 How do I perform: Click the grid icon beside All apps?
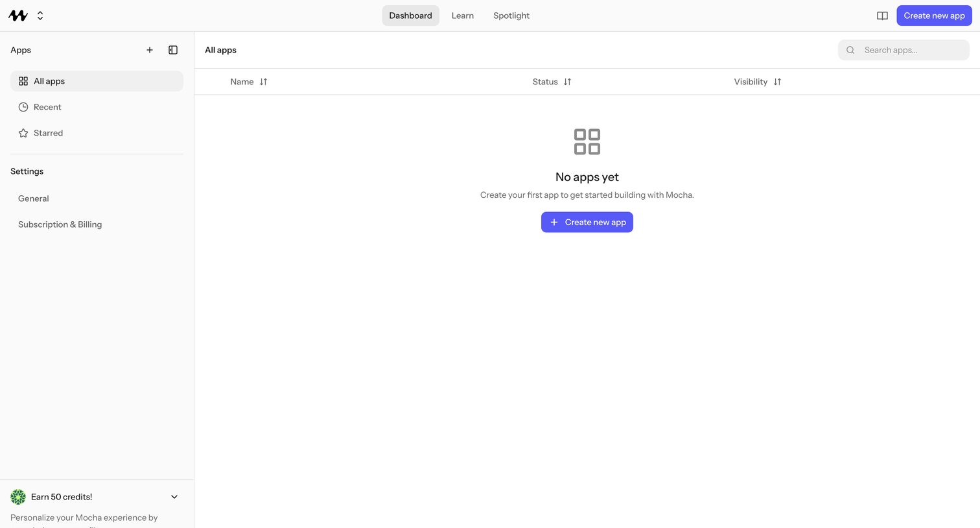click(23, 81)
